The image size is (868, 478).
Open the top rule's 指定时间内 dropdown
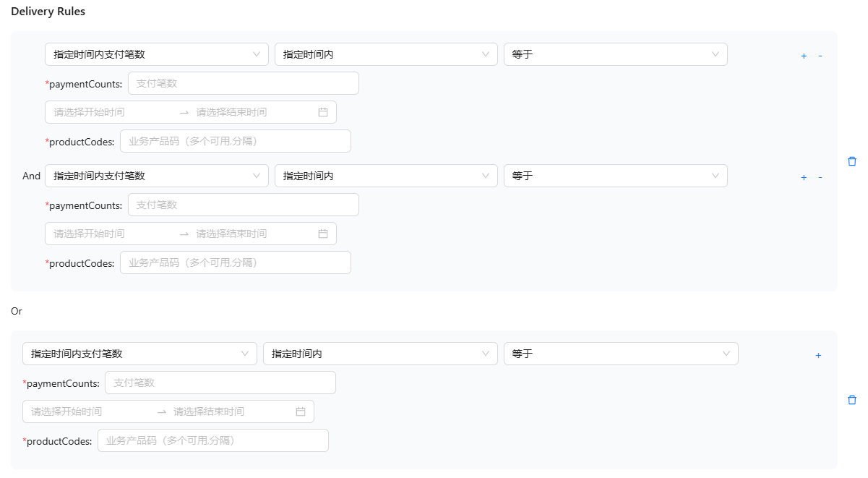tap(386, 54)
